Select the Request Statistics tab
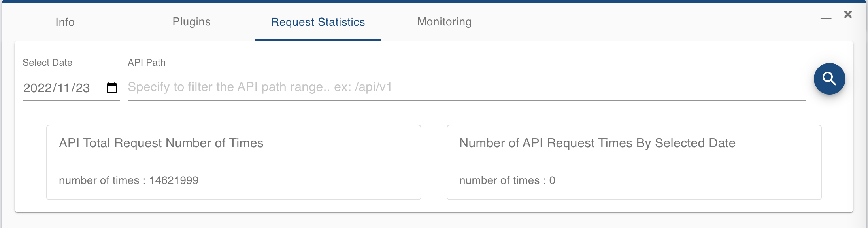The height and width of the screenshot is (228, 868). coord(318,22)
